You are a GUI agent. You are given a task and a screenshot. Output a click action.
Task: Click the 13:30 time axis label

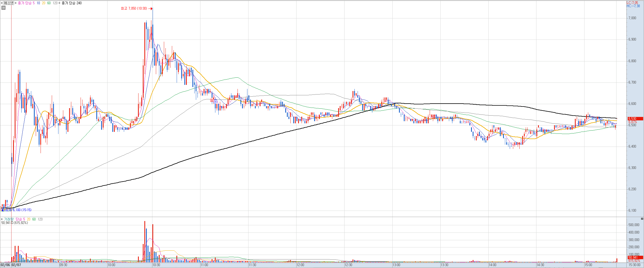point(445,265)
